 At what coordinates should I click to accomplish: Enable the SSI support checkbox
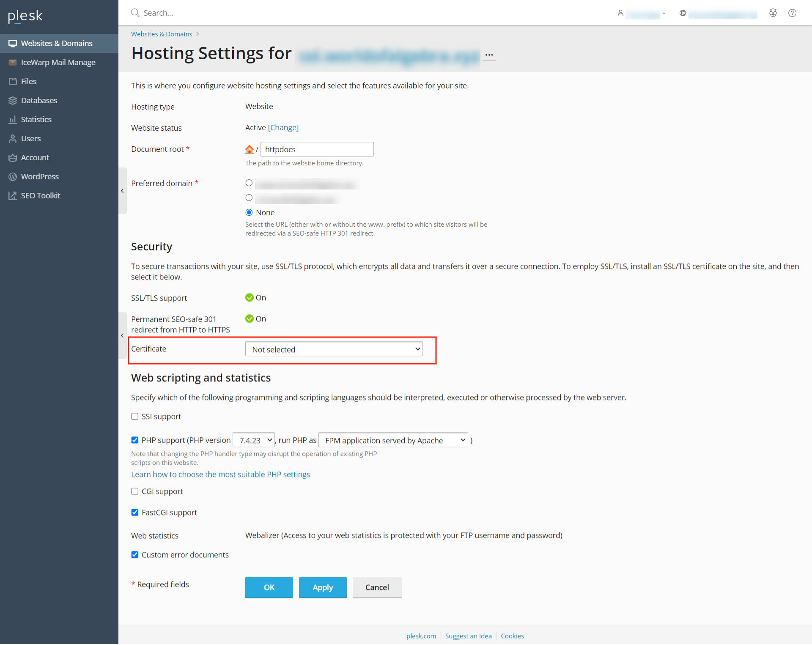[135, 417]
